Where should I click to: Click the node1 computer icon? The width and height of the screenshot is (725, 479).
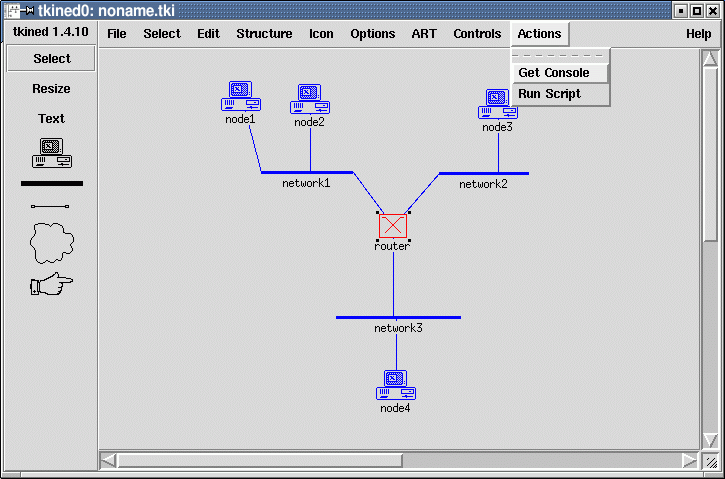tap(240, 97)
